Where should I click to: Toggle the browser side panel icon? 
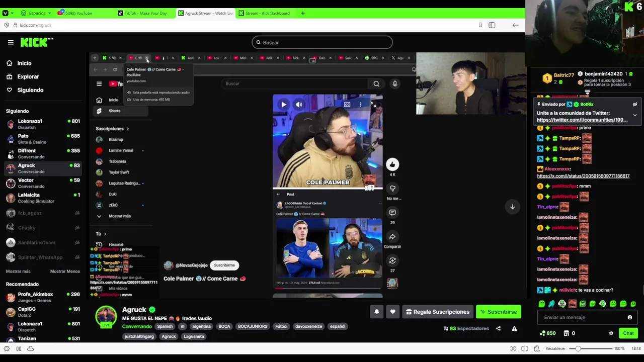coord(492,25)
